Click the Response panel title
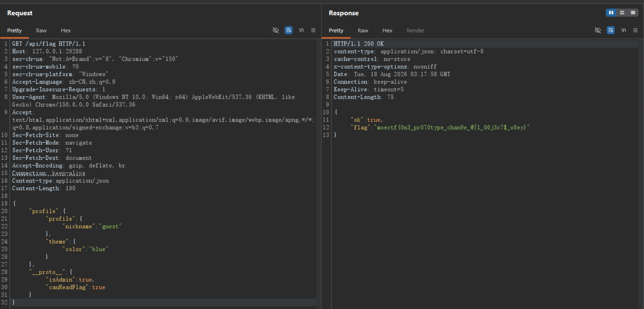 coord(344,13)
